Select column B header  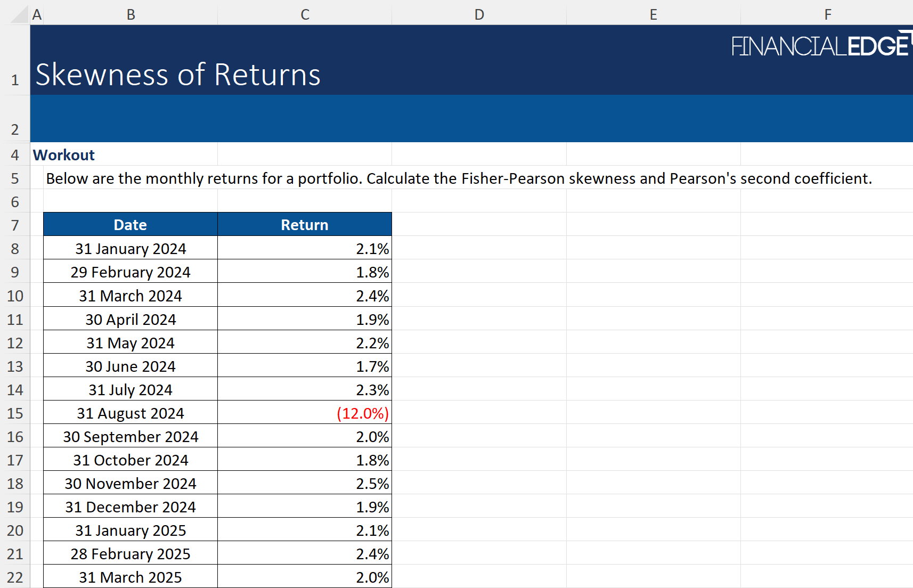[131, 14]
